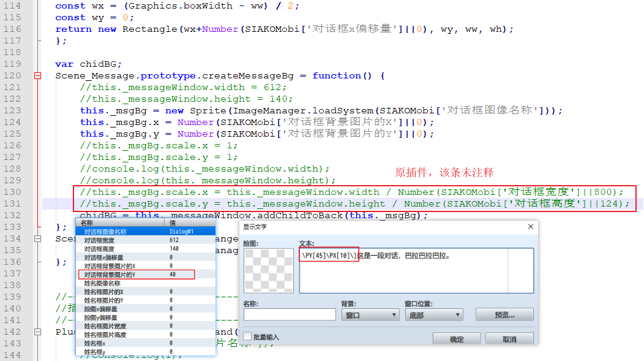Click the 名称 input field

[290, 314]
